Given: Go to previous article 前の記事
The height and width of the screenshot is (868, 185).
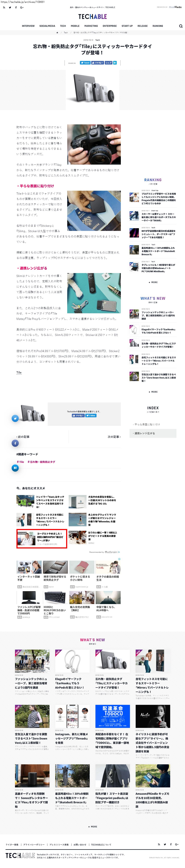Looking at the screenshot, I should pyautogui.click(x=23, y=437).
